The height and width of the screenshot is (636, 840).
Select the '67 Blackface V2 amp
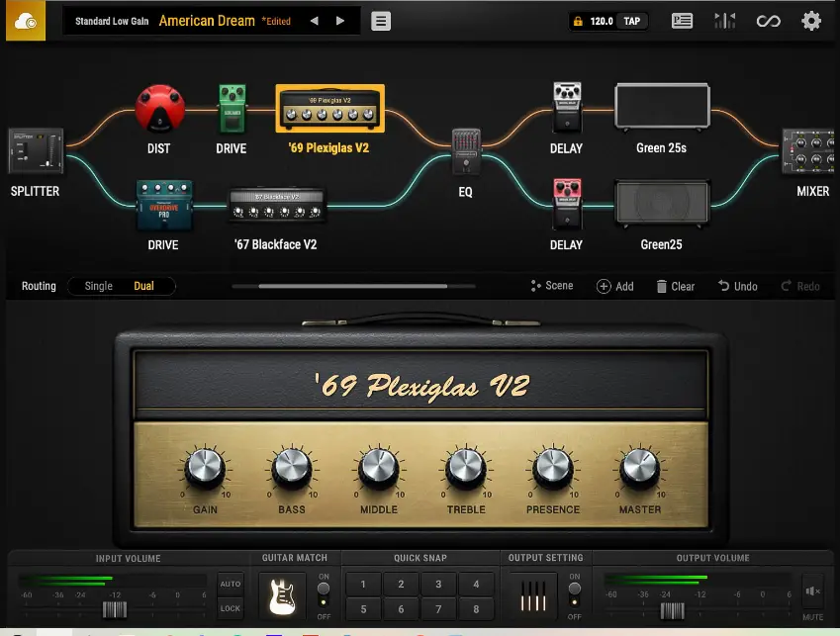pyautogui.click(x=276, y=205)
